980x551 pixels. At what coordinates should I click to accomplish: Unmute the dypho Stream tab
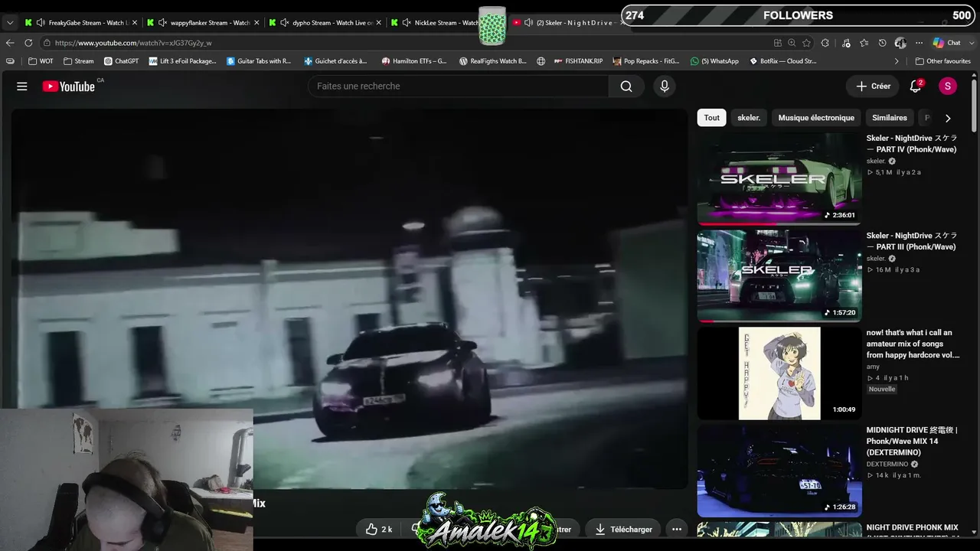coord(284,23)
